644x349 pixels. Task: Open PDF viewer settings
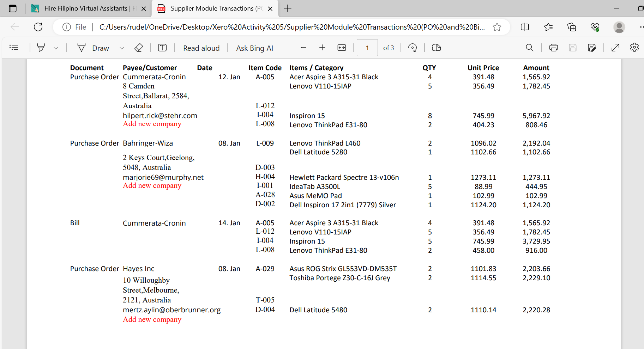click(x=634, y=48)
